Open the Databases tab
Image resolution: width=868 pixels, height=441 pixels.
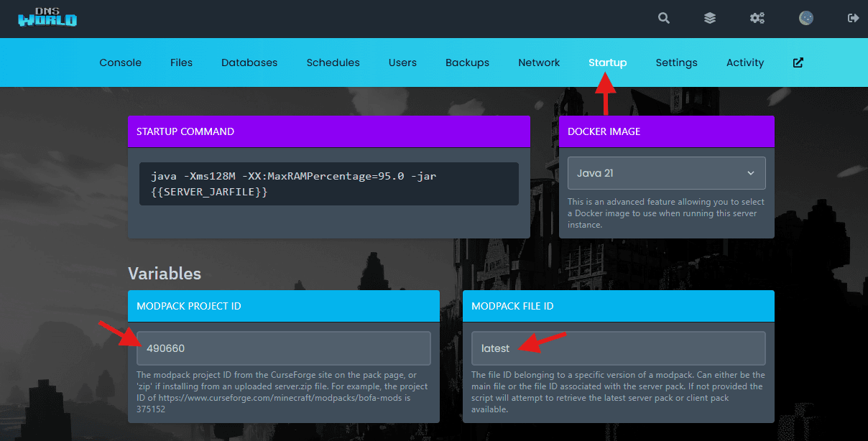pyautogui.click(x=249, y=62)
